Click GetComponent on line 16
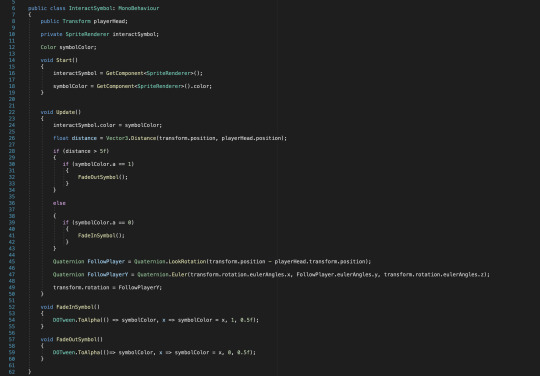 [125, 73]
